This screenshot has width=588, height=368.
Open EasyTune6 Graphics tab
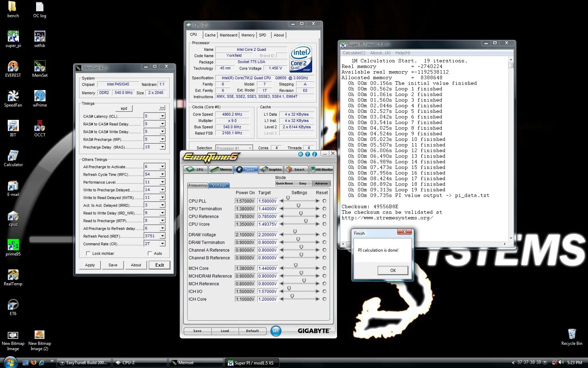[x=271, y=169]
